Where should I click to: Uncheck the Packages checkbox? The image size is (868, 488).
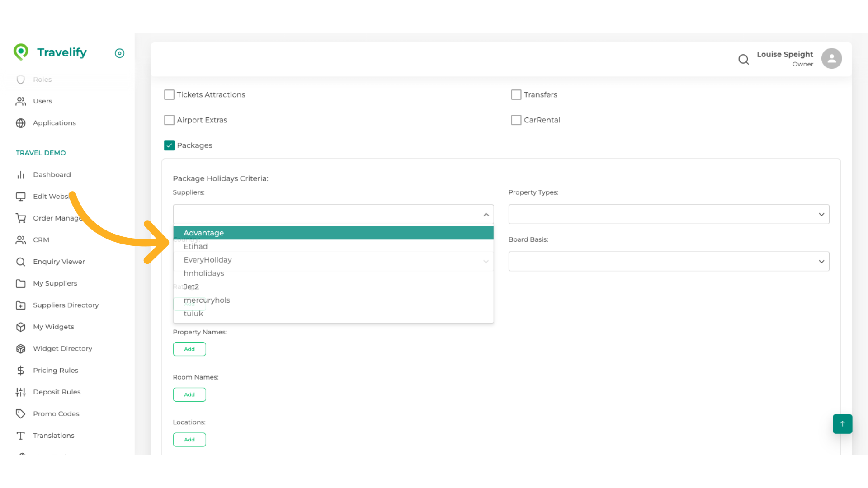169,145
